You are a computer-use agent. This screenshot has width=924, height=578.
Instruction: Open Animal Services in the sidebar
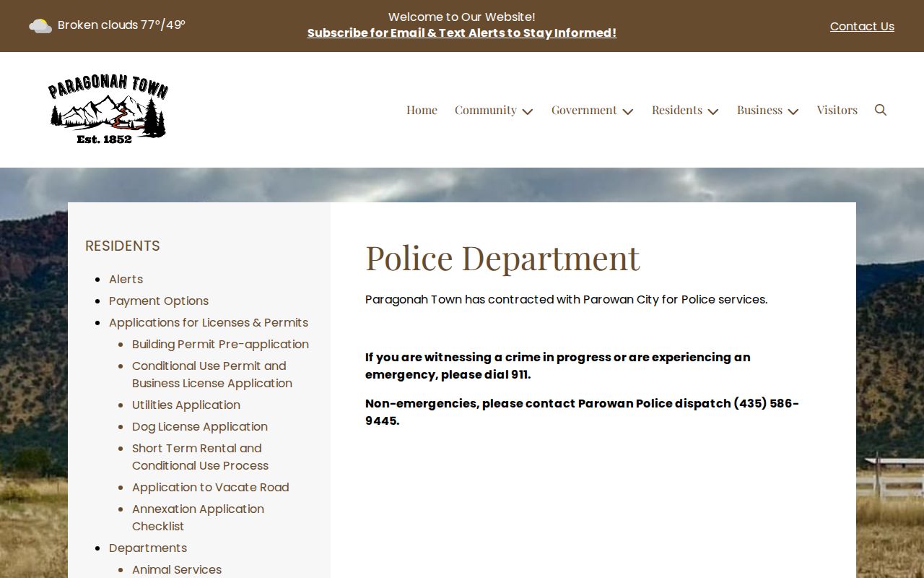click(x=177, y=569)
